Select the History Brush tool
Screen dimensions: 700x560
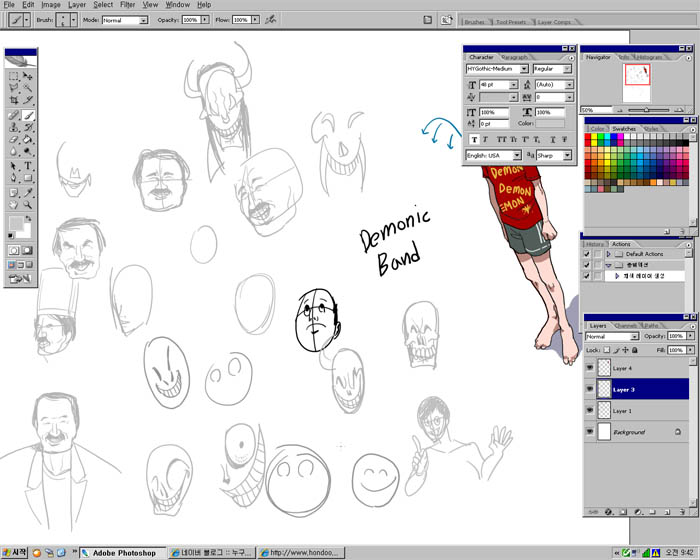click(28, 127)
